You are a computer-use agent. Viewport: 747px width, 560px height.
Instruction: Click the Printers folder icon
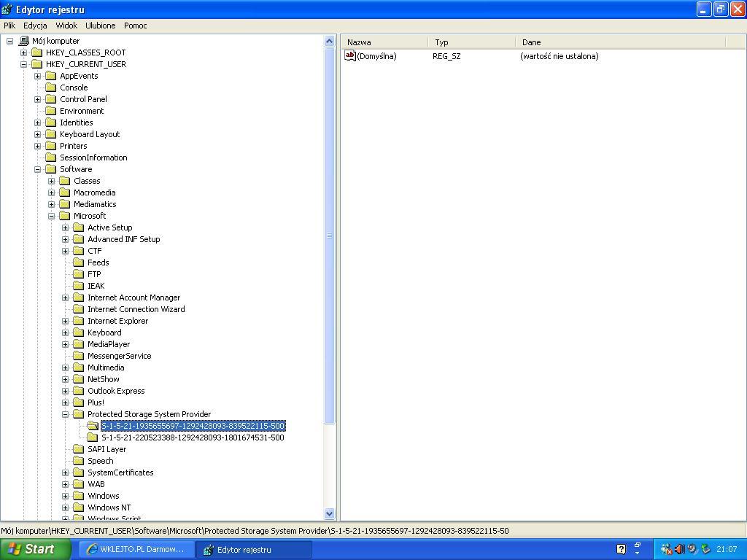(50, 146)
